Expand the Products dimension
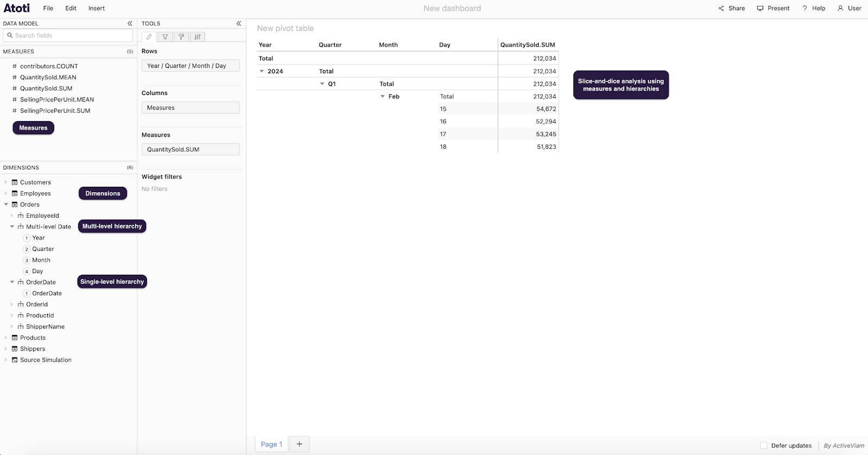The width and height of the screenshot is (868, 455). [6, 338]
